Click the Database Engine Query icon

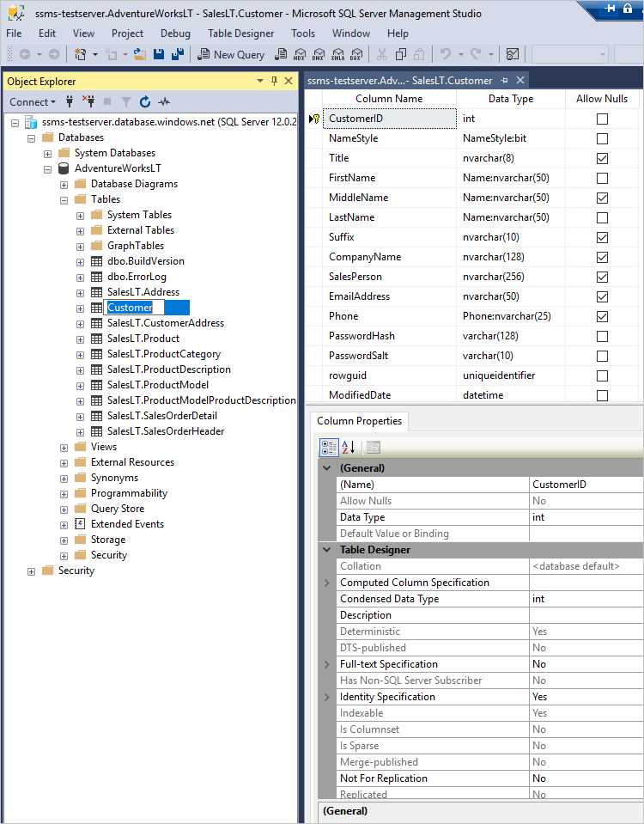click(281, 54)
